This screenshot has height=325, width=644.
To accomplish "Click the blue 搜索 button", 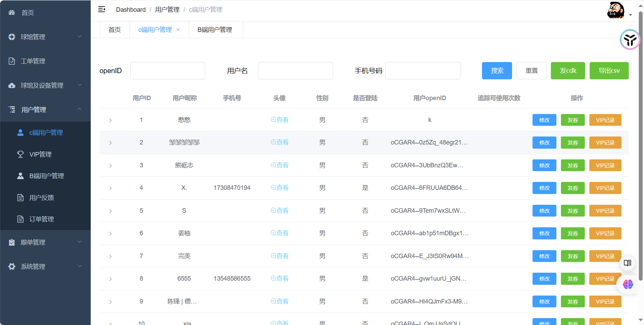I will (x=497, y=71).
